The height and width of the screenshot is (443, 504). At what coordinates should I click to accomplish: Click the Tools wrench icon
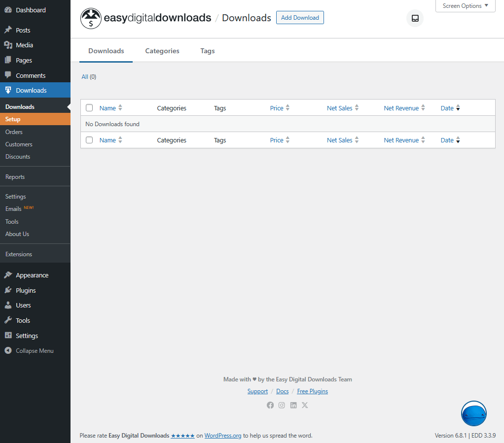pos(8,320)
